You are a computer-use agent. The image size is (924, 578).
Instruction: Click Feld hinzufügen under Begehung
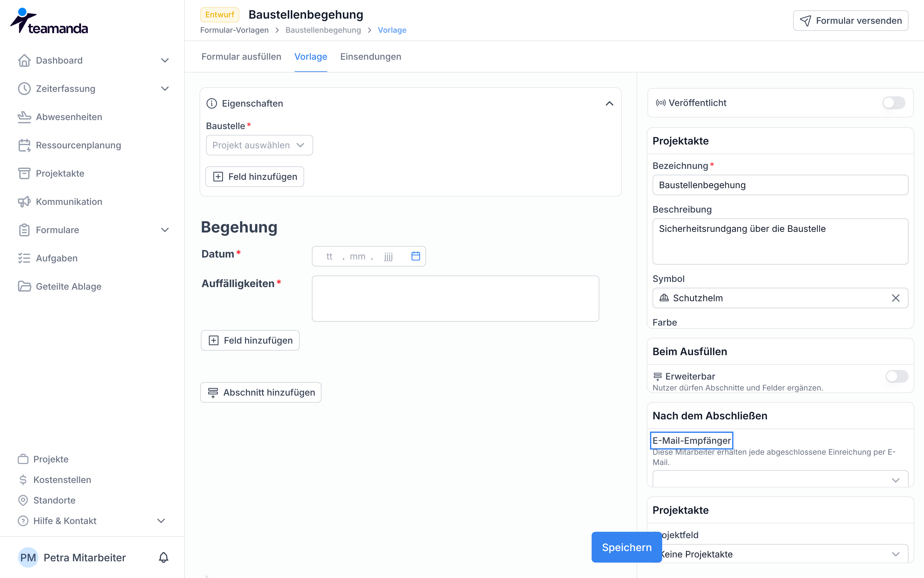[x=250, y=341]
